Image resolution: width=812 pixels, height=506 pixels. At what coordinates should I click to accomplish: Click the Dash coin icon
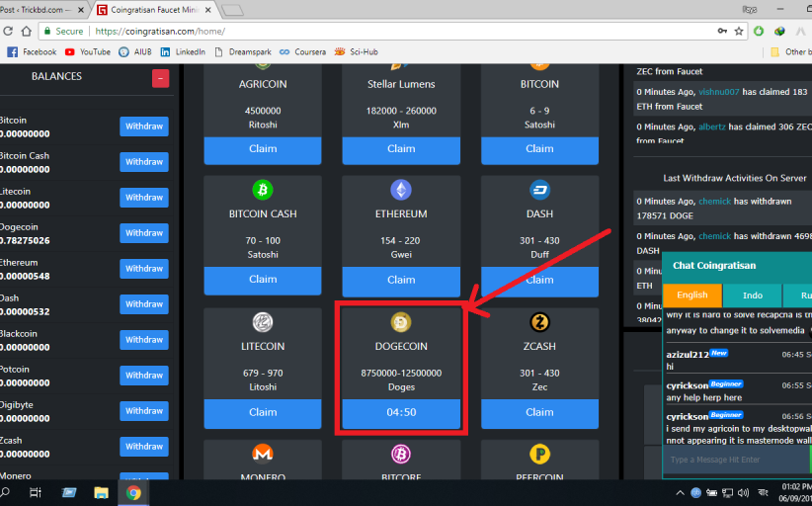539,190
